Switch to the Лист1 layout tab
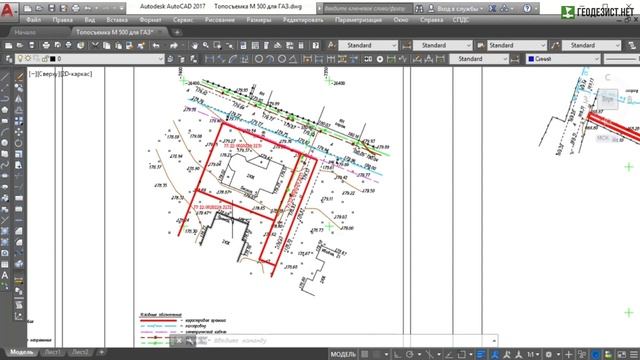The width and height of the screenshot is (640, 360). (52, 352)
